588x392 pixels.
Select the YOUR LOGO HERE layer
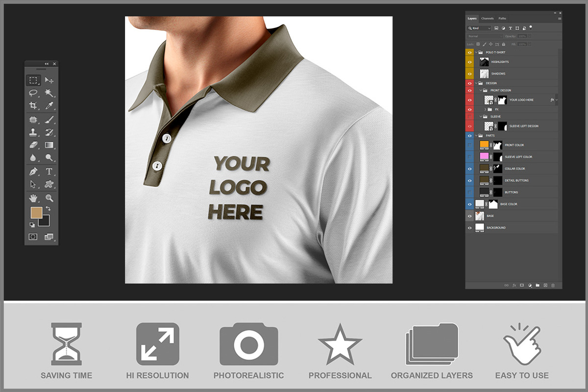pyautogui.click(x=521, y=100)
